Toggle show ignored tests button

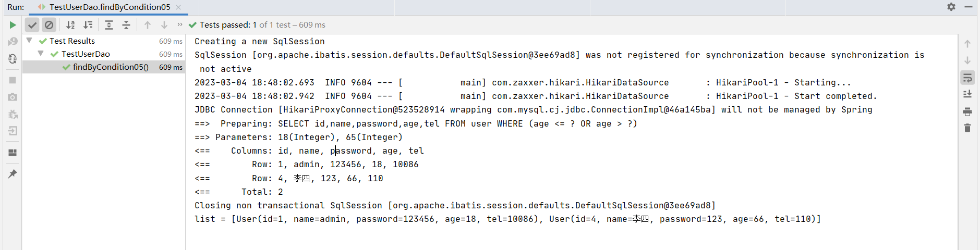(49, 25)
